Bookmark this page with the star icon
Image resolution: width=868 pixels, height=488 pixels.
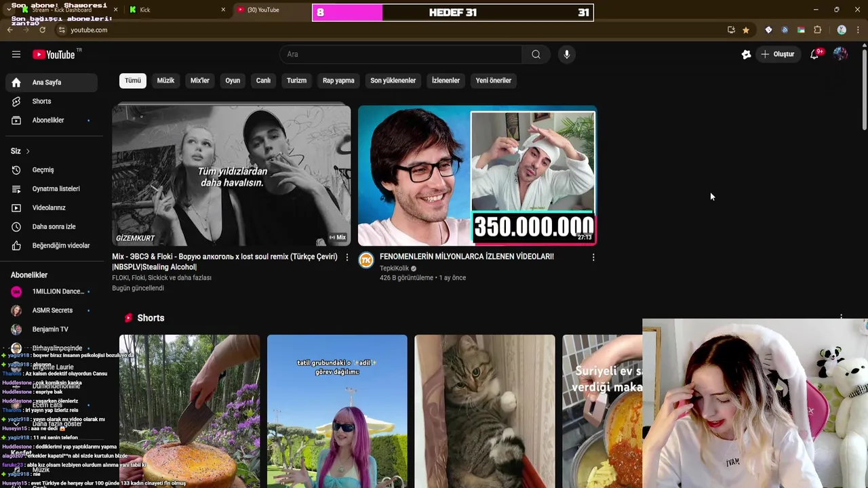pyautogui.click(x=746, y=30)
